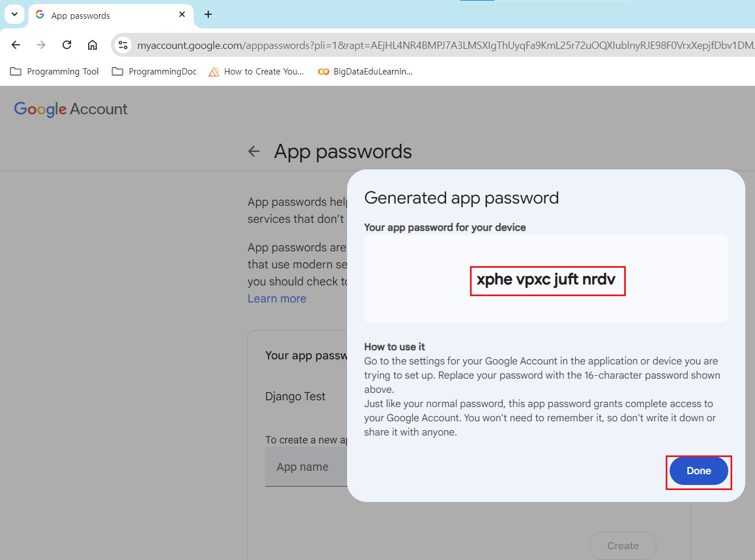This screenshot has height=560, width=755.
Task: Click back arrow beside App passwords heading
Action: (254, 151)
